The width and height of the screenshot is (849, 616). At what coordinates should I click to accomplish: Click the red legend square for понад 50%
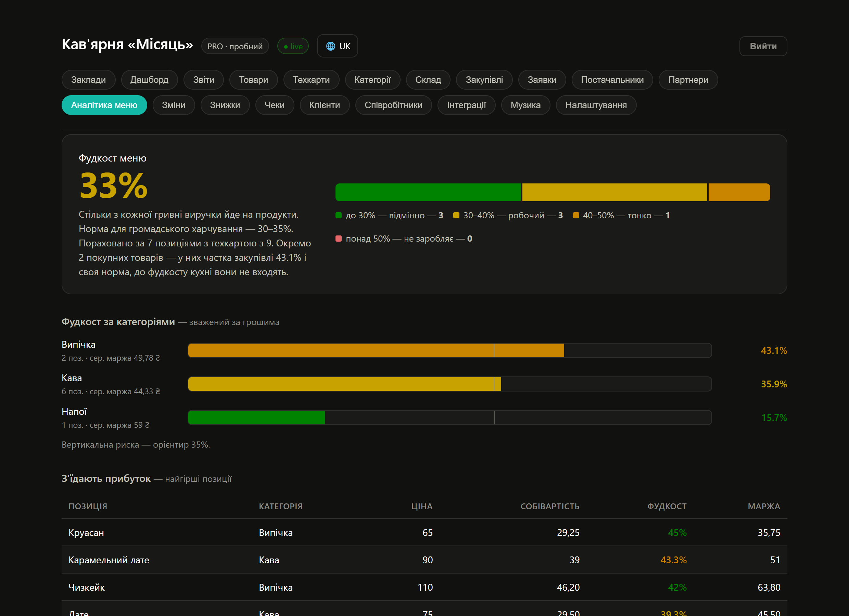click(339, 239)
